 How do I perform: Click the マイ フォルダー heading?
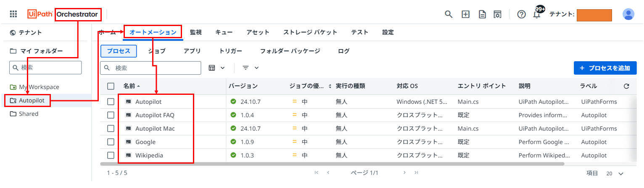coord(41,51)
